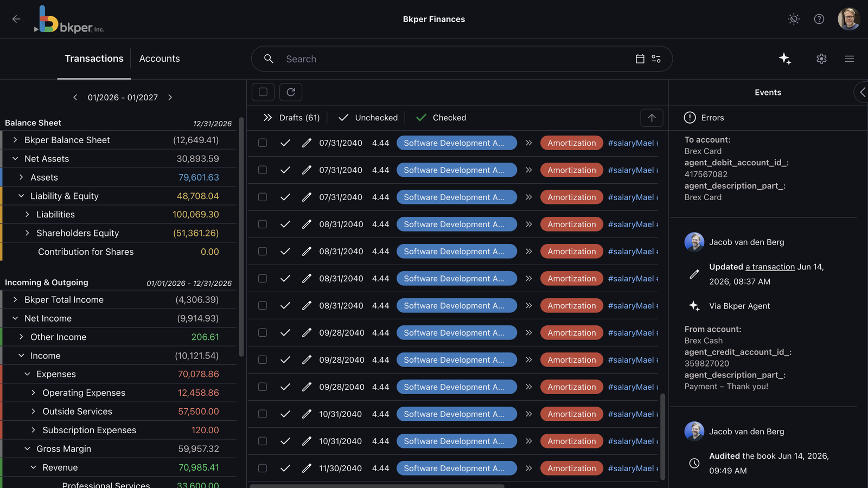Refresh the transactions list
This screenshot has height=488, width=868.
[291, 92]
